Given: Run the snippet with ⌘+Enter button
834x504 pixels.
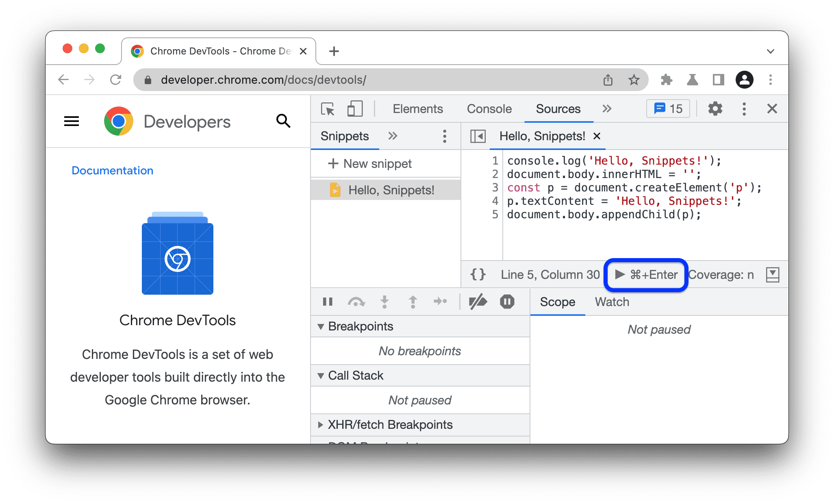Looking at the screenshot, I should (646, 275).
